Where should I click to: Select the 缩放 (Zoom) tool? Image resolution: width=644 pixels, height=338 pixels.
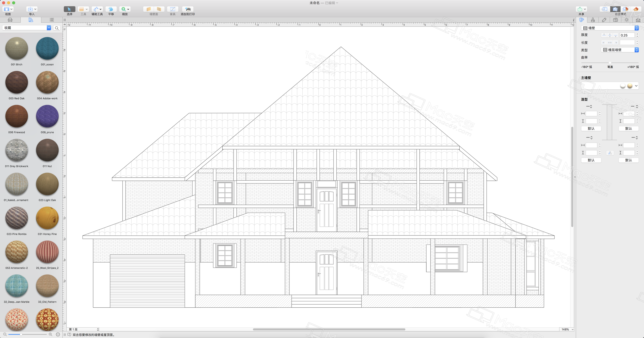pos(124,9)
